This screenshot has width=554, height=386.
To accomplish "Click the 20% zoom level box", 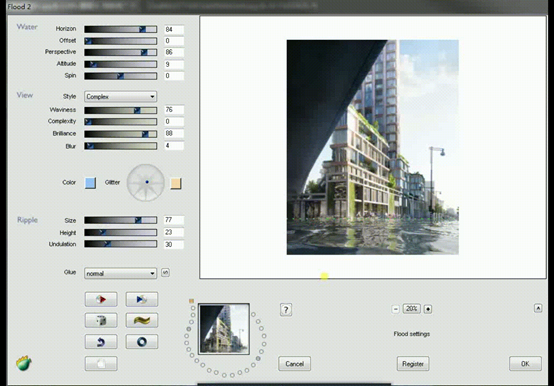I will tap(412, 309).
